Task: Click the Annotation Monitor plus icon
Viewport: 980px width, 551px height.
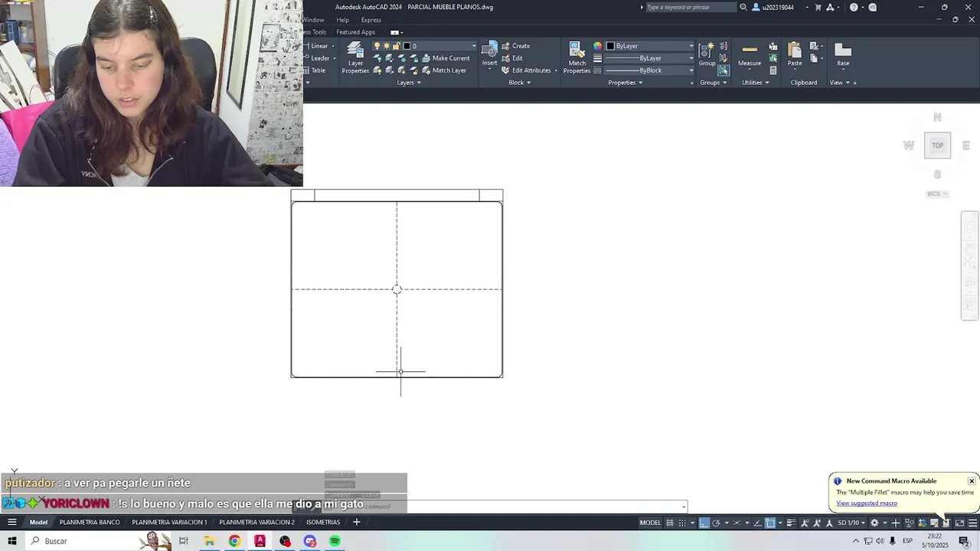Action: coord(896,523)
